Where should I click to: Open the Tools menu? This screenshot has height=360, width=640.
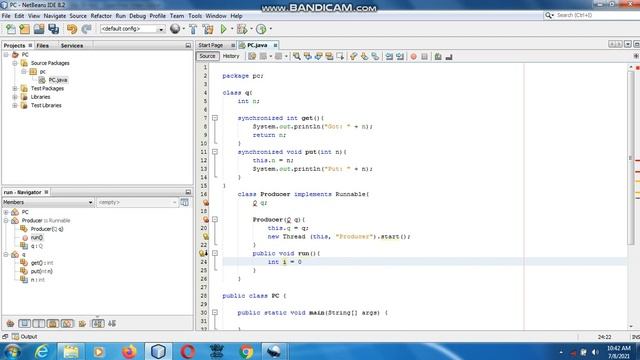(195, 16)
